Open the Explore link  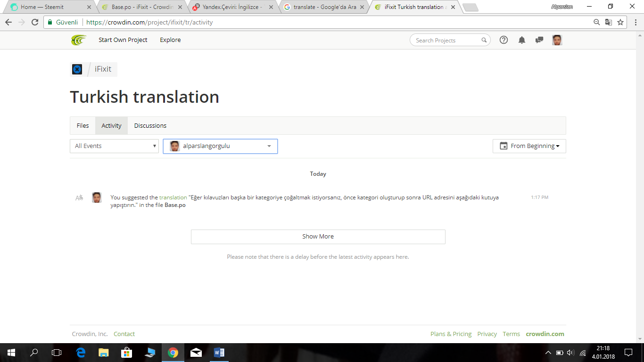click(x=170, y=40)
